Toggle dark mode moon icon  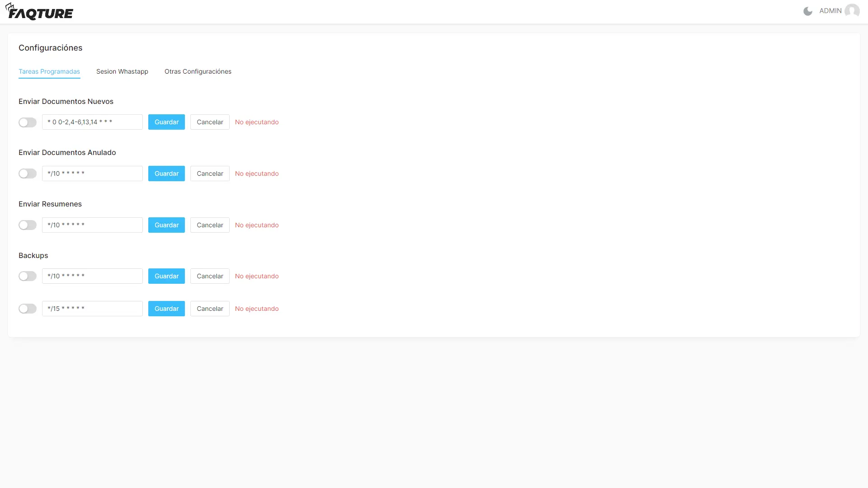coord(808,11)
